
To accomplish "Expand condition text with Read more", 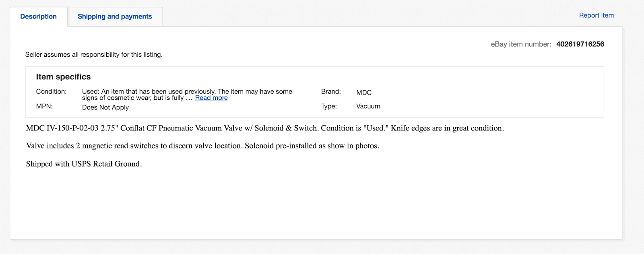I will pyautogui.click(x=211, y=98).
